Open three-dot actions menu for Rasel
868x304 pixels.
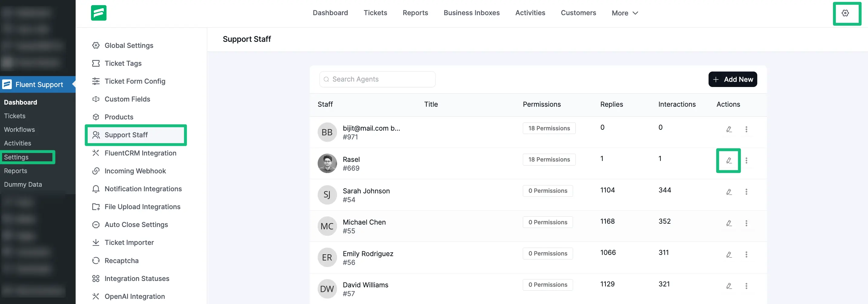pyautogui.click(x=746, y=161)
